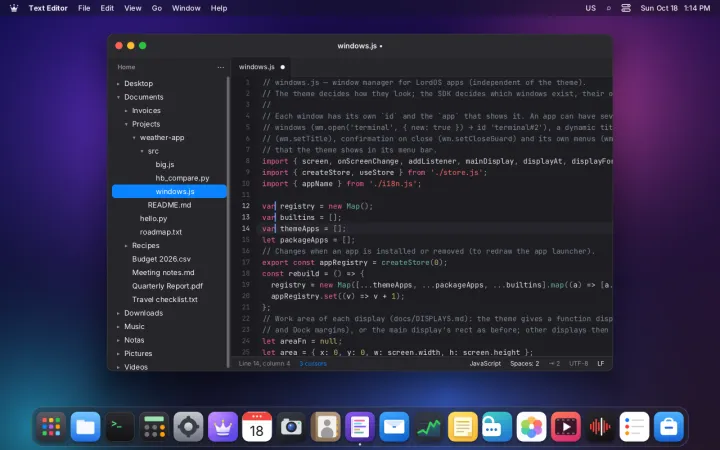
Task: Change the JavaScript language mode
Action: [x=485, y=363]
